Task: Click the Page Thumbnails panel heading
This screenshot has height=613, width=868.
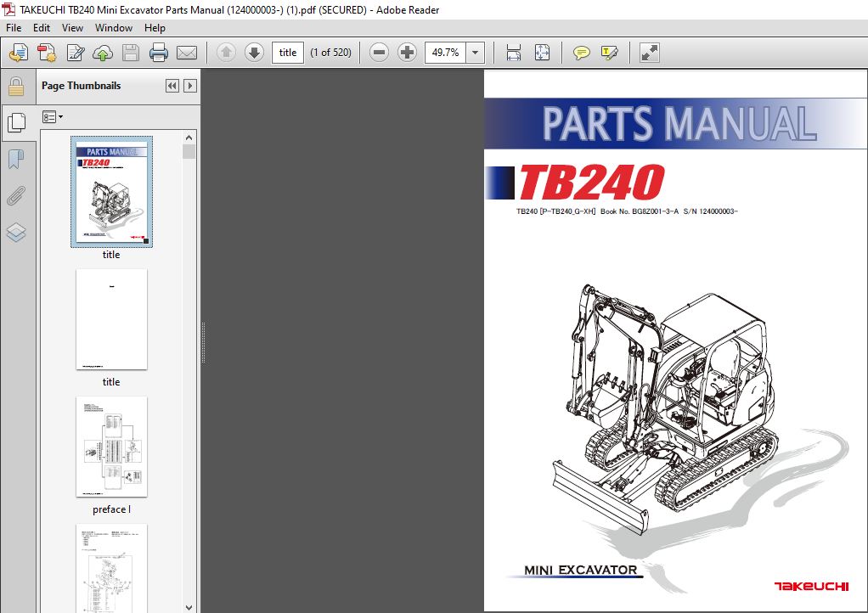Action: click(82, 86)
